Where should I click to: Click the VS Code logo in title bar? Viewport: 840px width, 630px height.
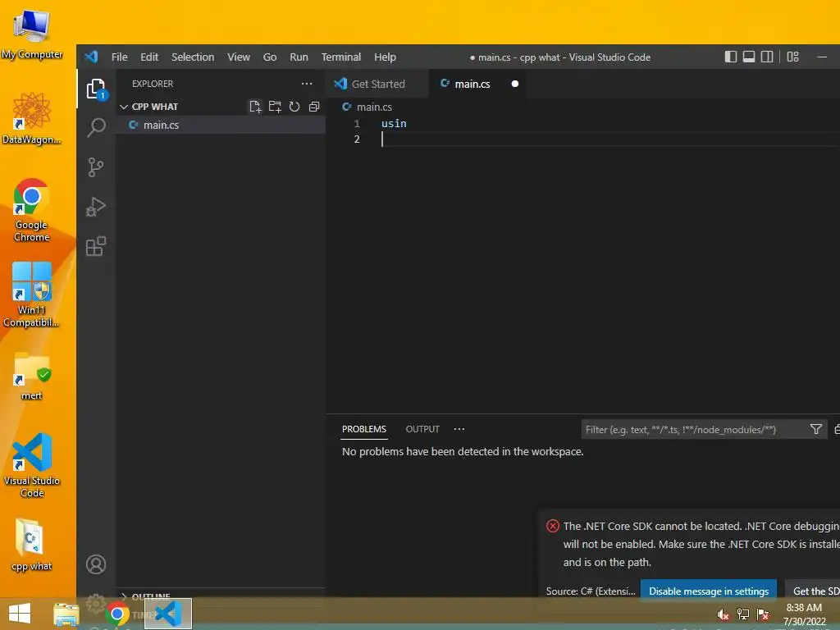92,57
